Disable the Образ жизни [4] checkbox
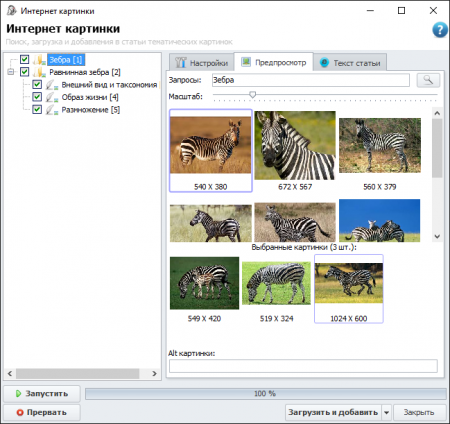450x424 pixels. [x=37, y=97]
